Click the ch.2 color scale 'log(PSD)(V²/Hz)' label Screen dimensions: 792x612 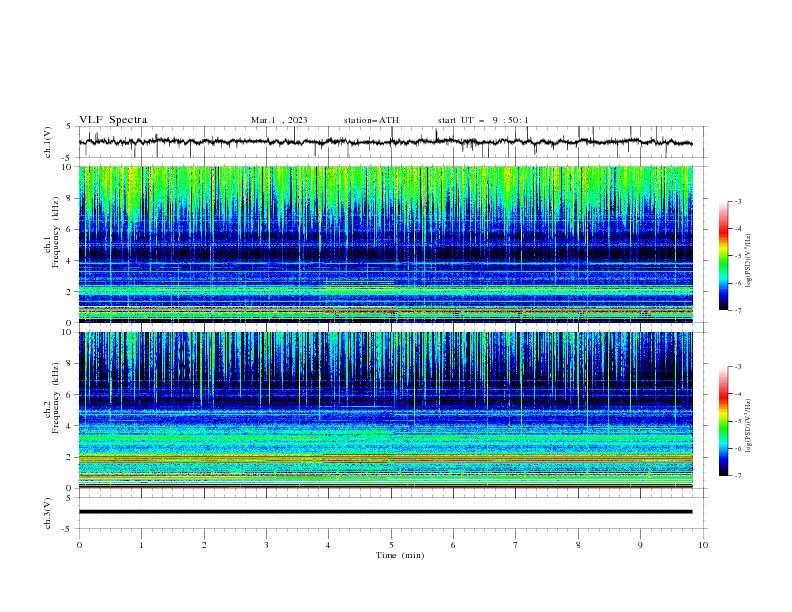click(x=749, y=426)
